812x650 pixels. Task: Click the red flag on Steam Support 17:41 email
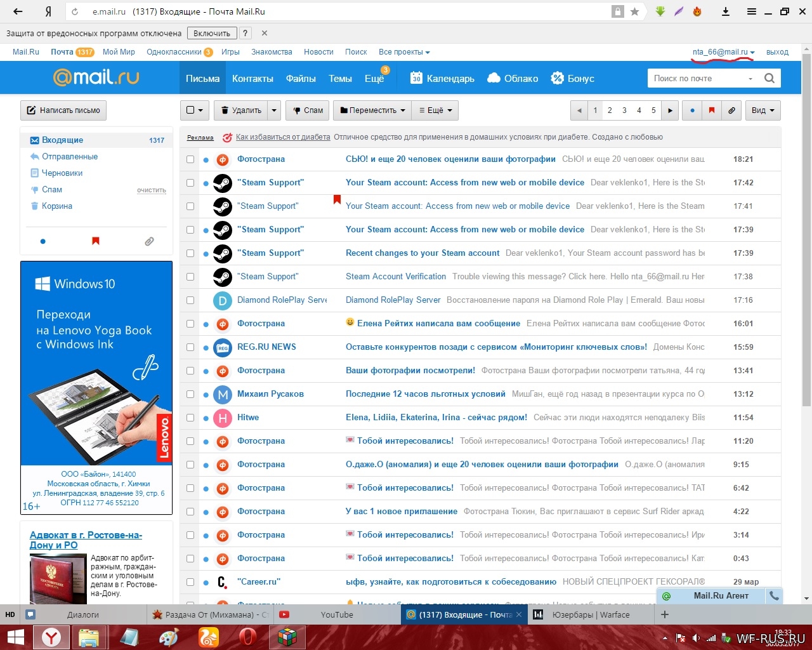click(x=337, y=200)
